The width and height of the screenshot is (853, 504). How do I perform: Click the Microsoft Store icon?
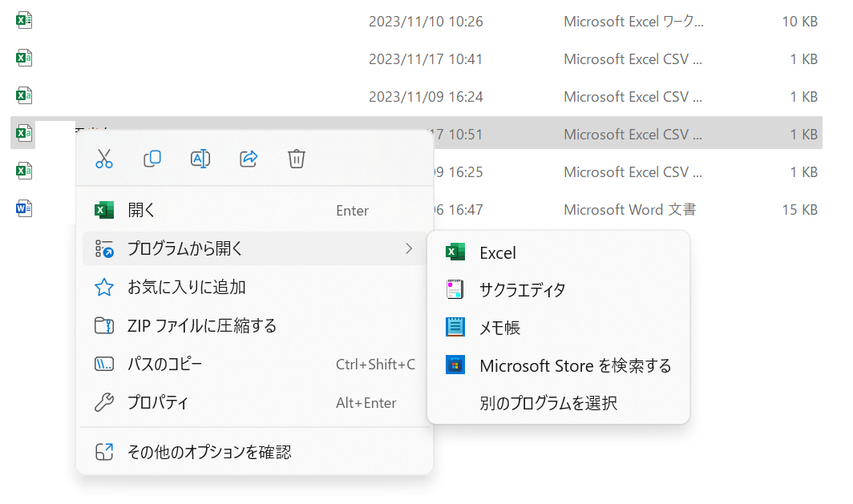pos(455,365)
